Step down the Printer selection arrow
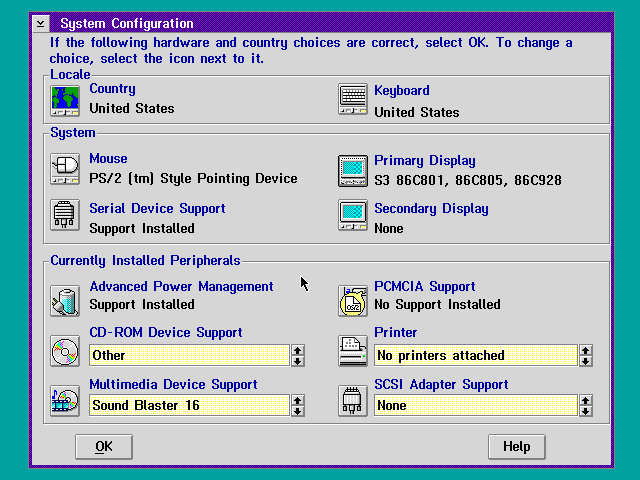This screenshot has height=480, width=640. click(586, 361)
